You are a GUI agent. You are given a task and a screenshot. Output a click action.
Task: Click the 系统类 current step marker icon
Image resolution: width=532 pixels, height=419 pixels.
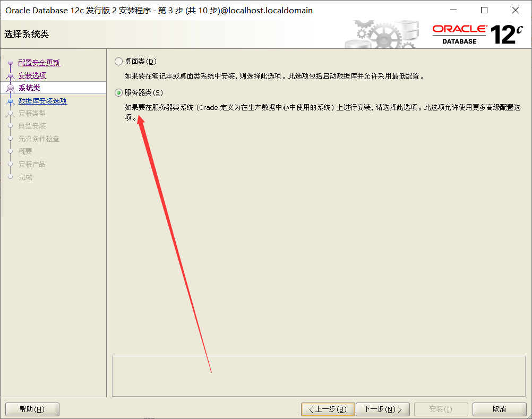11,88
